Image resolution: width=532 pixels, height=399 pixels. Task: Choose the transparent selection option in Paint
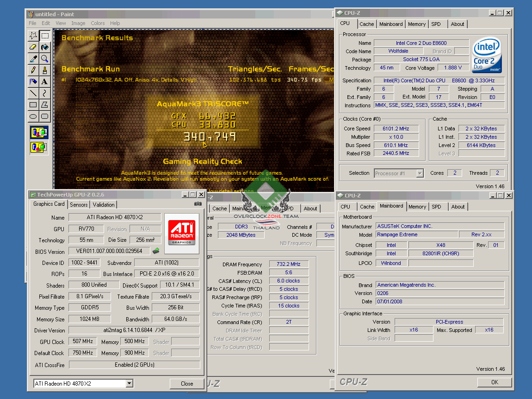[39, 147]
